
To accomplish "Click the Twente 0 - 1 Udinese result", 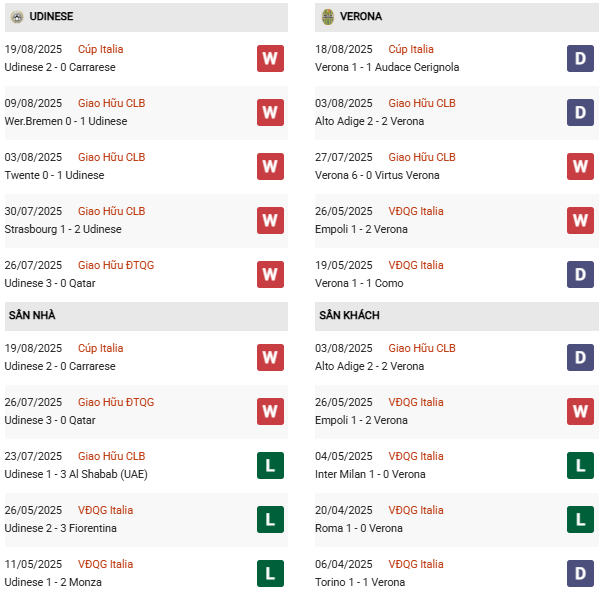I will pyautogui.click(x=56, y=175).
